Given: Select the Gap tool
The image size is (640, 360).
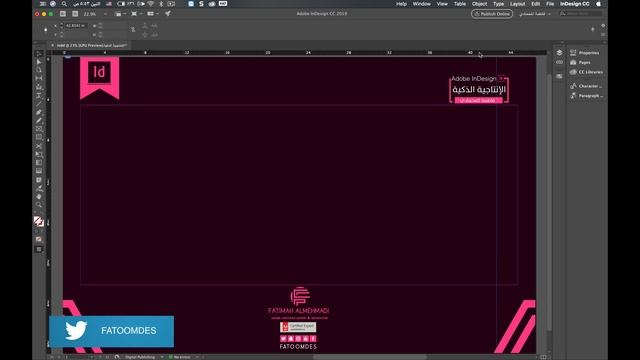Looking at the screenshot, I should (x=39, y=78).
